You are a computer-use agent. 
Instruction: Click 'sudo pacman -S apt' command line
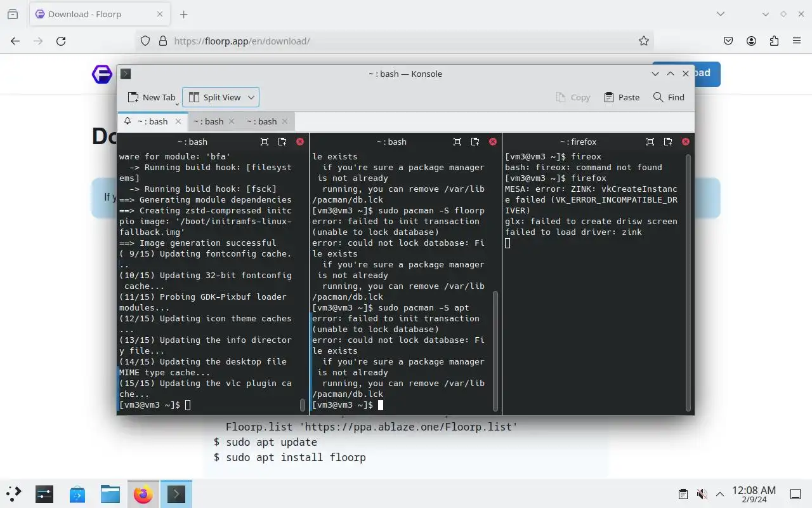pyautogui.click(x=391, y=307)
